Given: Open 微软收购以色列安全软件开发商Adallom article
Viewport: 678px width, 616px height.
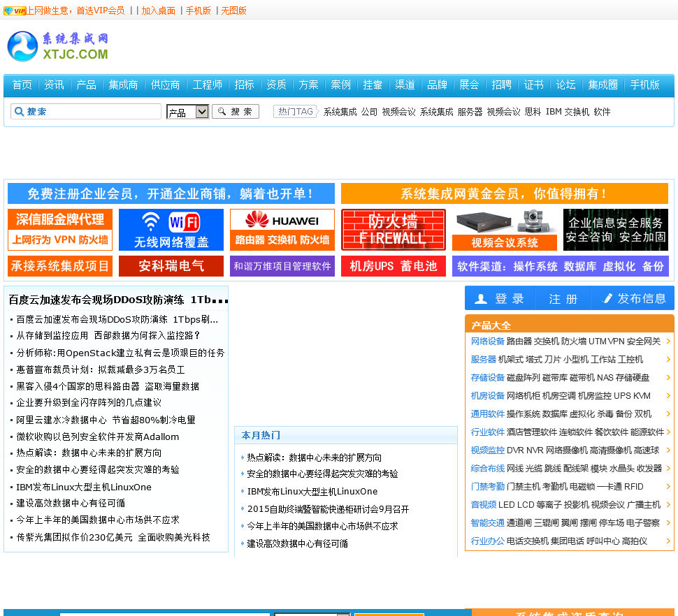Looking at the screenshot, I should pyautogui.click(x=98, y=437).
